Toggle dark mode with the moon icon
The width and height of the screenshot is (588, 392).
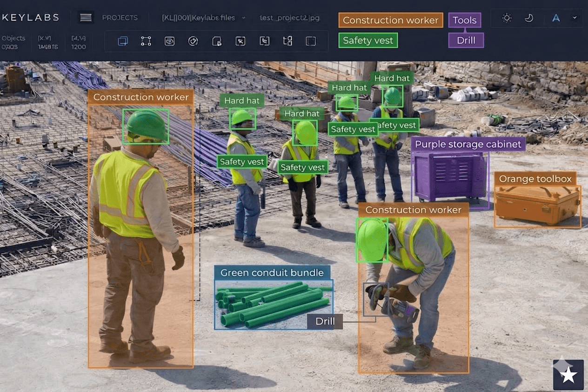(x=528, y=18)
